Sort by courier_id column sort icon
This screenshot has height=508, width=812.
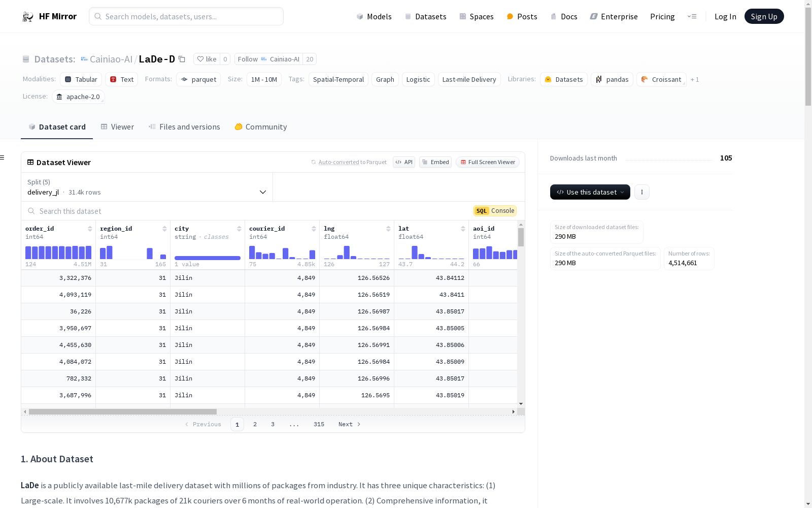(x=314, y=229)
